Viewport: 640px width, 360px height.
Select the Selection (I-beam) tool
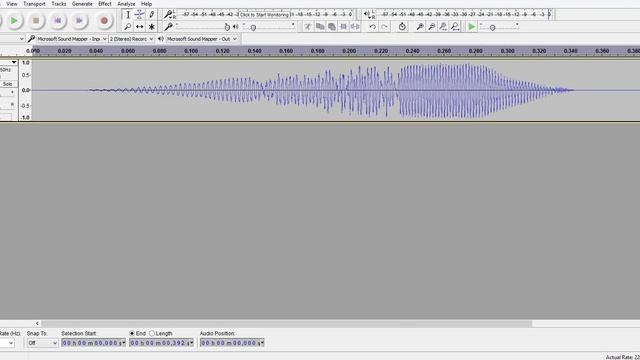(128, 15)
